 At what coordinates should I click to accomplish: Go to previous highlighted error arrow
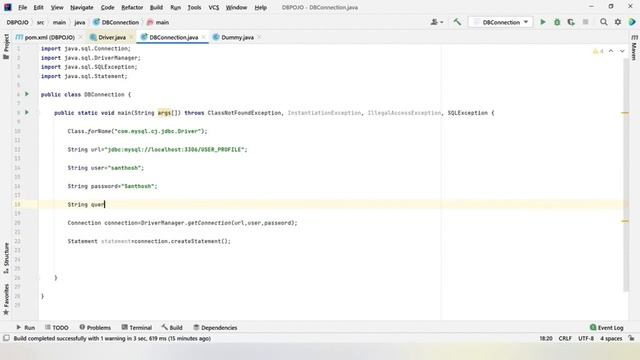pos(611,51)
